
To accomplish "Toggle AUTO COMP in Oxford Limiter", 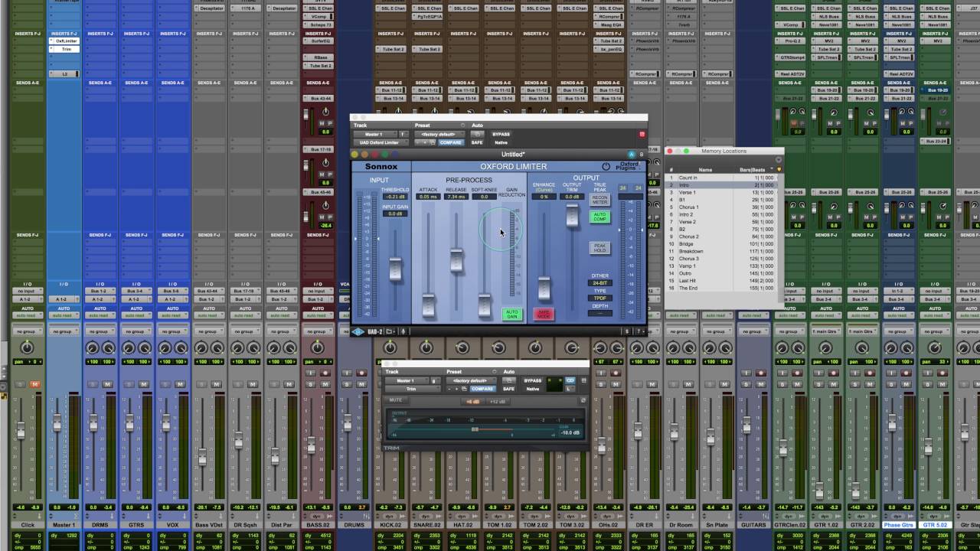I will 599,217.
